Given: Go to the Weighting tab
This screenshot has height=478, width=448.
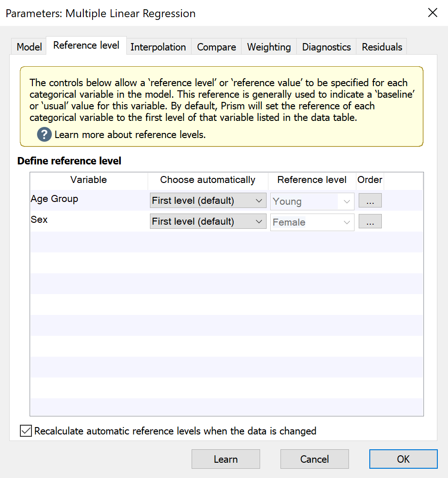Looking at the screenshot, I should click(x=269, y=47).
